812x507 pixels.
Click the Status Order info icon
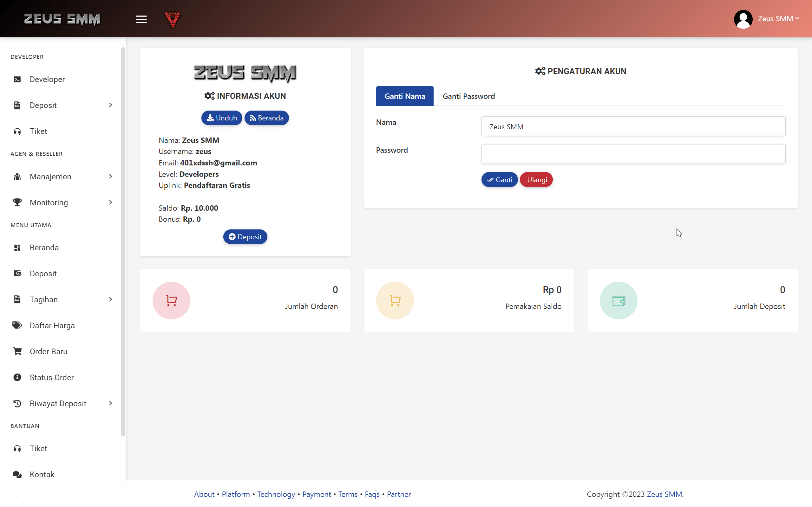(17, 377)
